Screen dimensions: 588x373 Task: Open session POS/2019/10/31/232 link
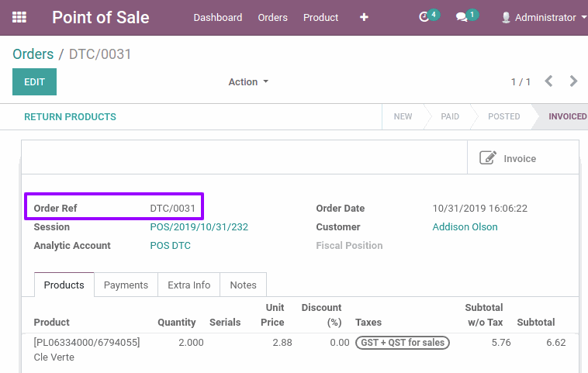[199, 226]
